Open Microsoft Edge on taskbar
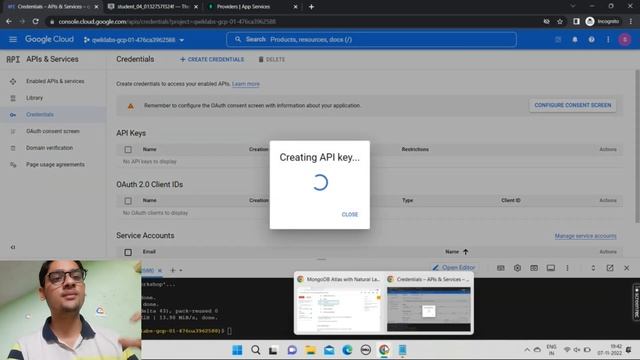640x360 pixels. click(x=347, y=350)
